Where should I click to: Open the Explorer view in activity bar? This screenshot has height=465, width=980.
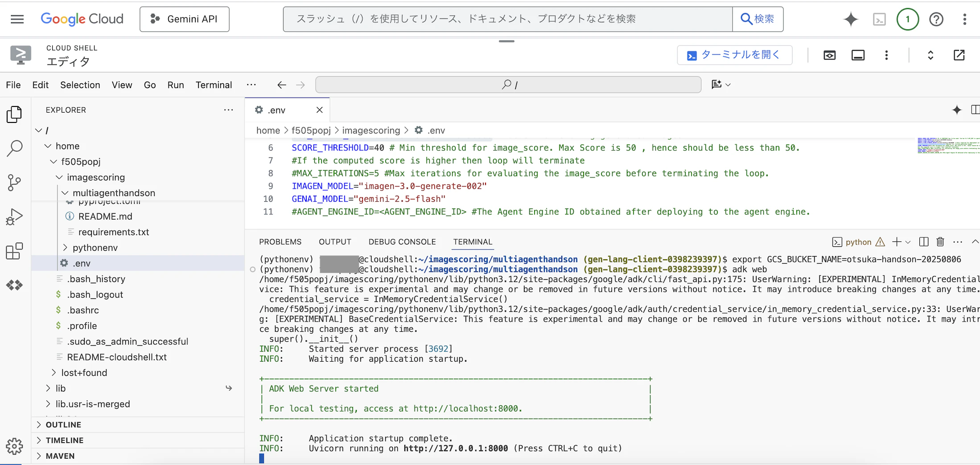[x=15, y=114]
